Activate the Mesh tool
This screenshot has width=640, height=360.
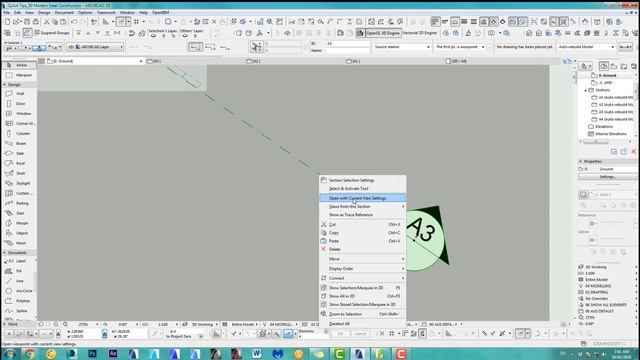(x=19, y=243)
